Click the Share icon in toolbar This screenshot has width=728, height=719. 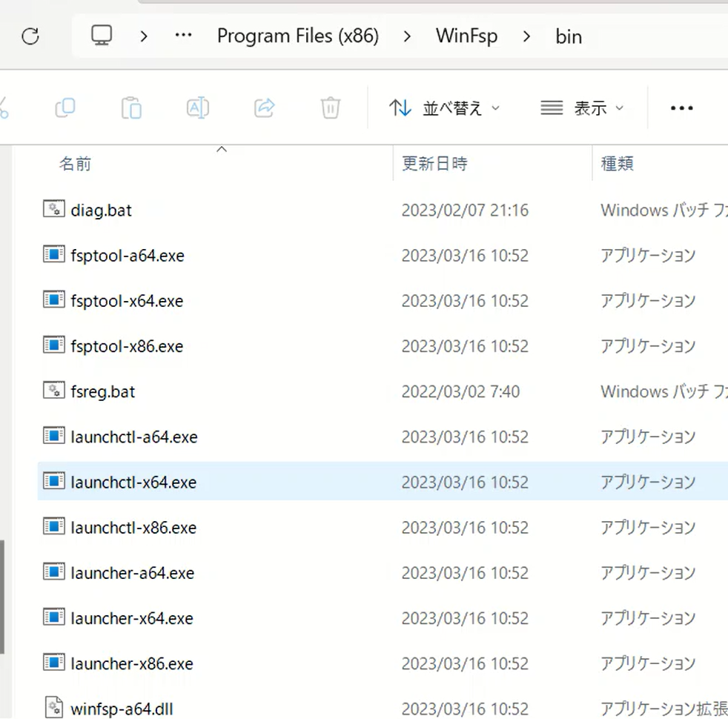(264, 108)
